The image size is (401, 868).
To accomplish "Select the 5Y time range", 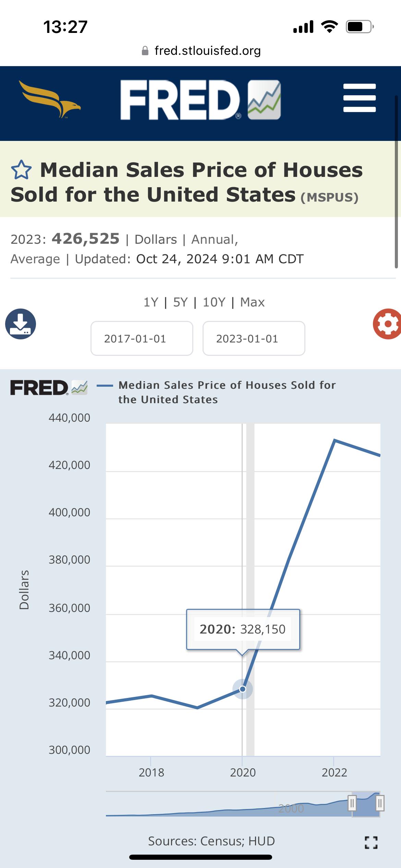I will (x=181, y=302).
